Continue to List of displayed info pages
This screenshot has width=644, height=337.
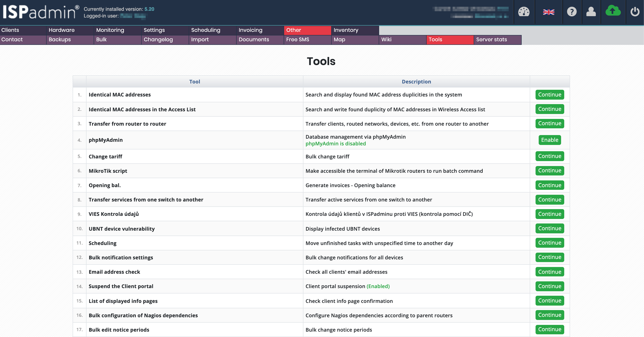[x=549, y=301]
